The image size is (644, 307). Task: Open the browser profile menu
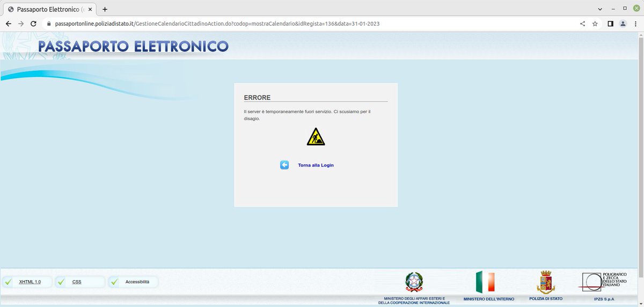pyautogui.click(x=623, y=24)
